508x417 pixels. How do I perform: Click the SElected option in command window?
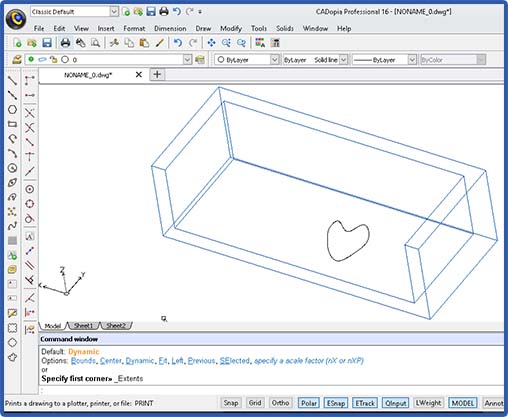234,361
